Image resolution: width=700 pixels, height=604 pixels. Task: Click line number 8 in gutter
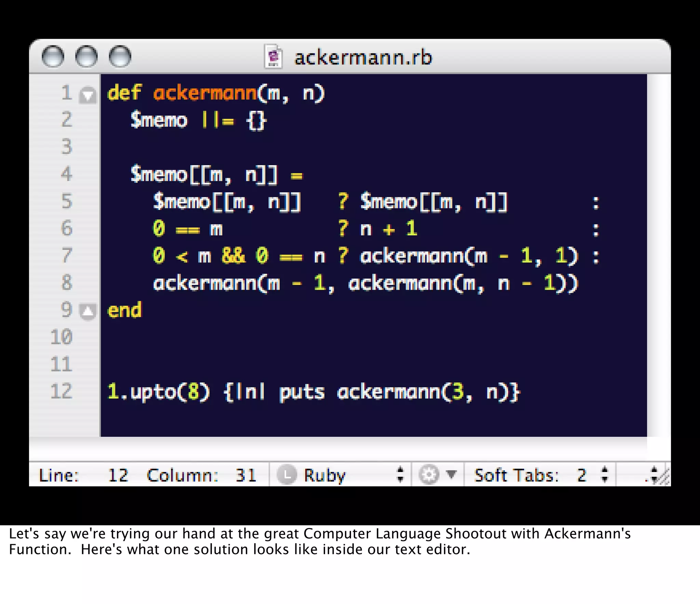(x=67, y=283)
